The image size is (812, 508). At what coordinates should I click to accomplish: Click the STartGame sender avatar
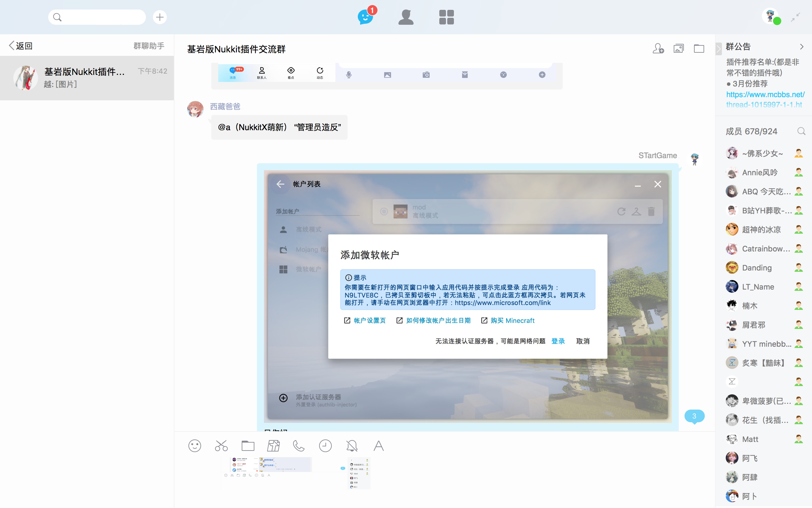pos(694,159)
